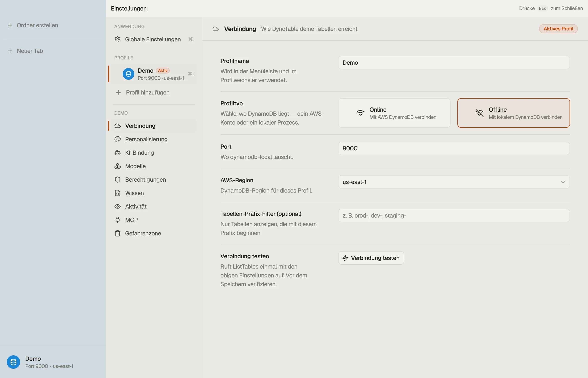Viewport: 588px width, 378px height.
Task: Click the trash icon for Gefahrenzone
Action: tap(118, 234)
